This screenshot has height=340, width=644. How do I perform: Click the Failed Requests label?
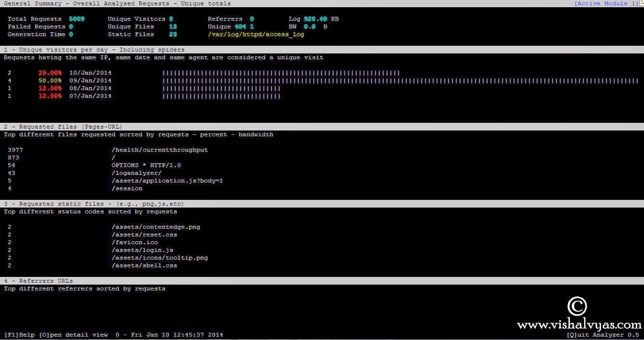(36, 26)
